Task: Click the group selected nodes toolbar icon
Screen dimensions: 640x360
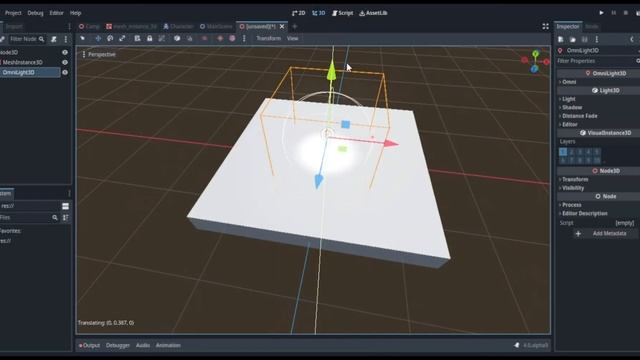Action: click(x=162, y=38)
